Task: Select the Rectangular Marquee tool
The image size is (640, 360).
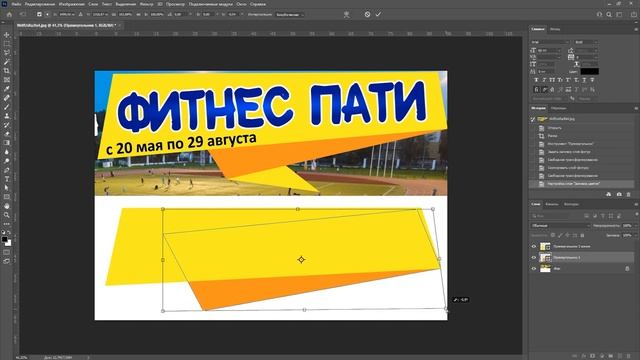Action: [7, 44]
